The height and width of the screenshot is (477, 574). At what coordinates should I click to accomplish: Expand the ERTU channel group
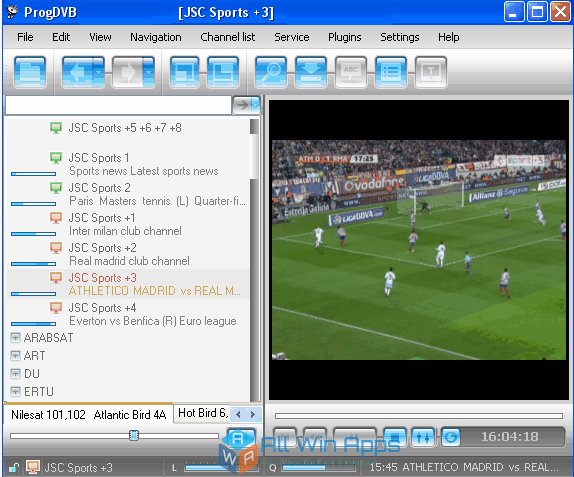[x=15, y=391]
